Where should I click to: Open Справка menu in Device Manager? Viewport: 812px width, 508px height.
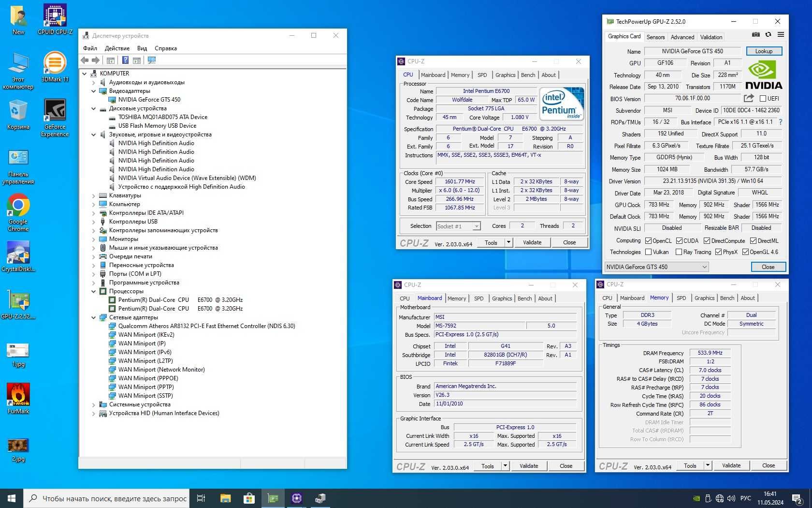point(165,48)
